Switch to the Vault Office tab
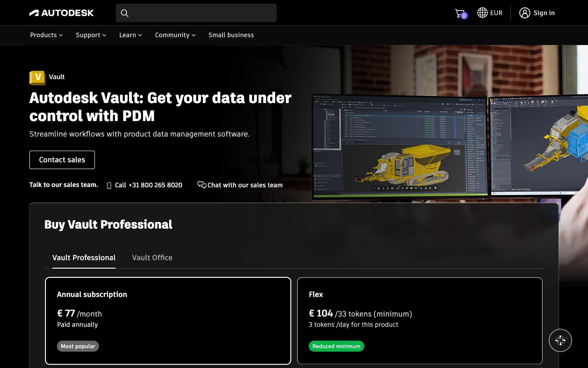 [x=152, y=258]
